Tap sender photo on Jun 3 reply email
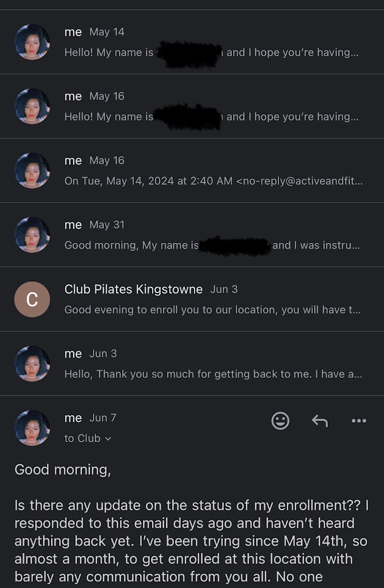 click(x=32, y=363)
